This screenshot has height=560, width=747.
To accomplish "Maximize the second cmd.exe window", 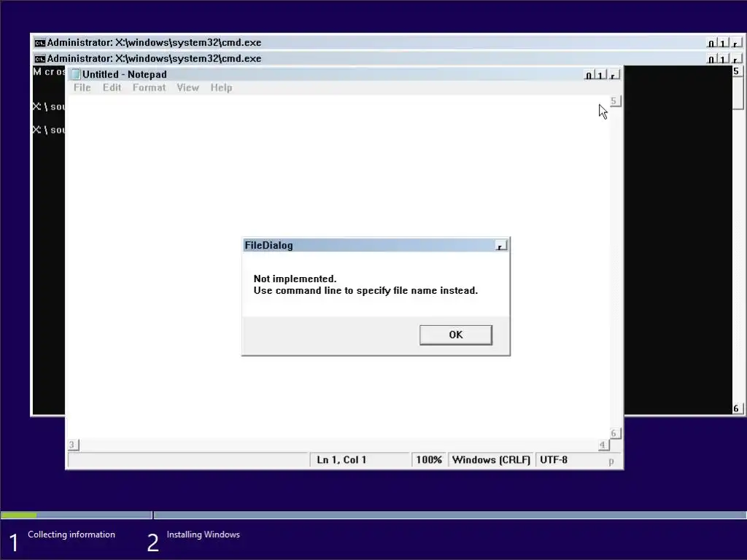I will [723, 59].
